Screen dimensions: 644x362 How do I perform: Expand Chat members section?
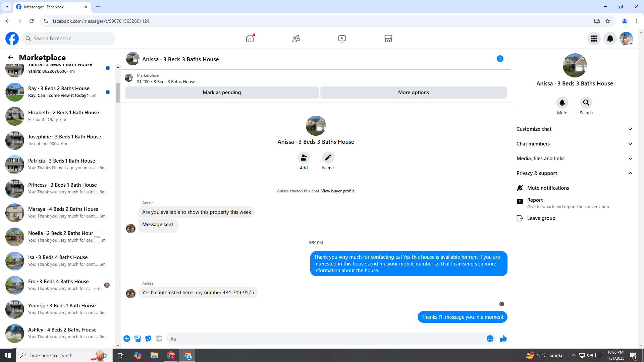point(575,144)
